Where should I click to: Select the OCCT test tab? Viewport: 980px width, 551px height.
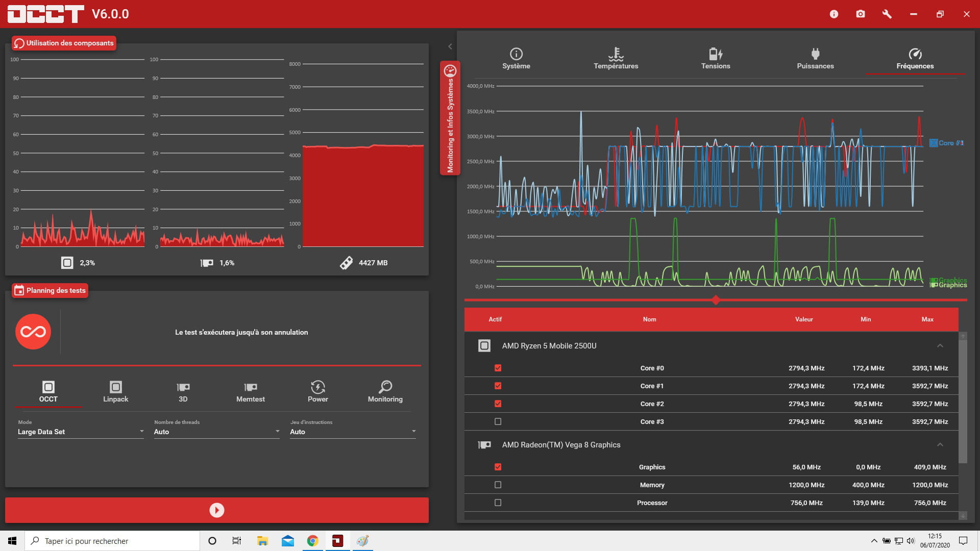pyautogui.click(x=48, y=392)
